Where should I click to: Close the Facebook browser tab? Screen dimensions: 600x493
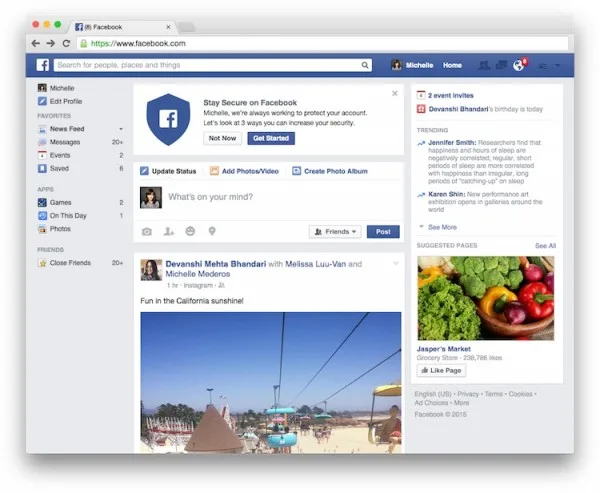point(168,27)
